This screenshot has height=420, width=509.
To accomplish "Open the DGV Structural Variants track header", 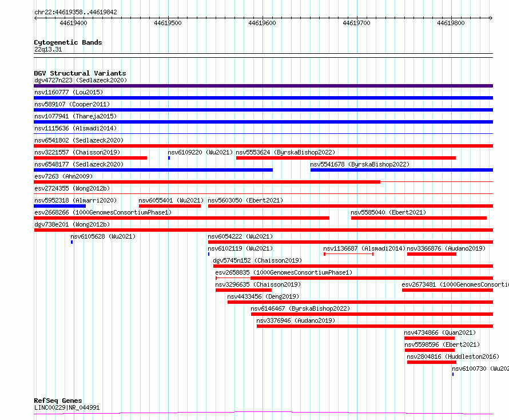I will (80, 73).
